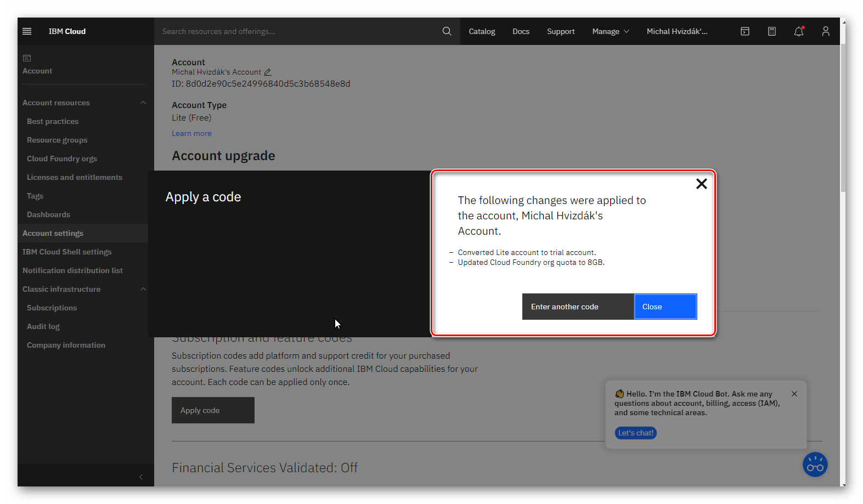
Task: Open the Catalog menu item
Action: [x=482, y=31]
